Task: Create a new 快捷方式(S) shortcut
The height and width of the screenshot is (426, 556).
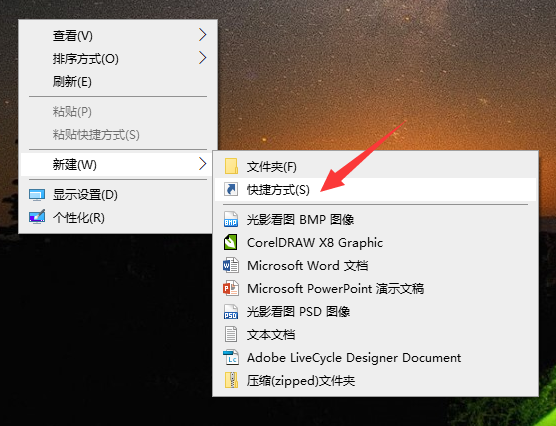Action: [376, 190]
